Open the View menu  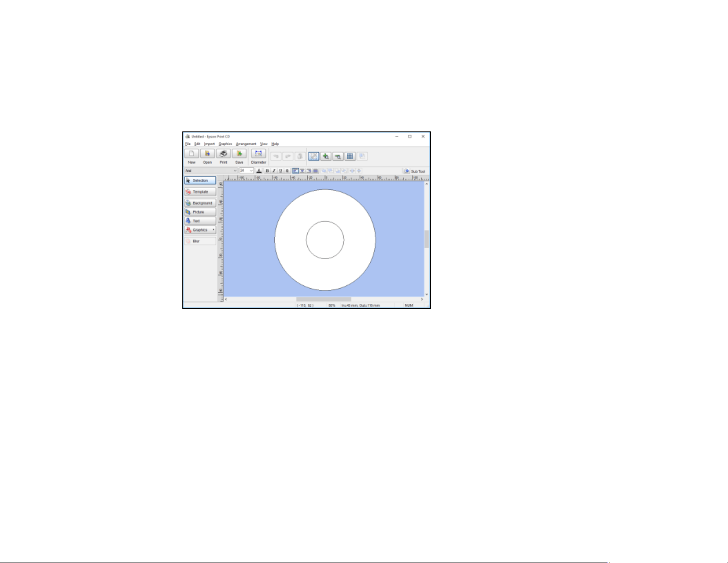tap(264, 144)
